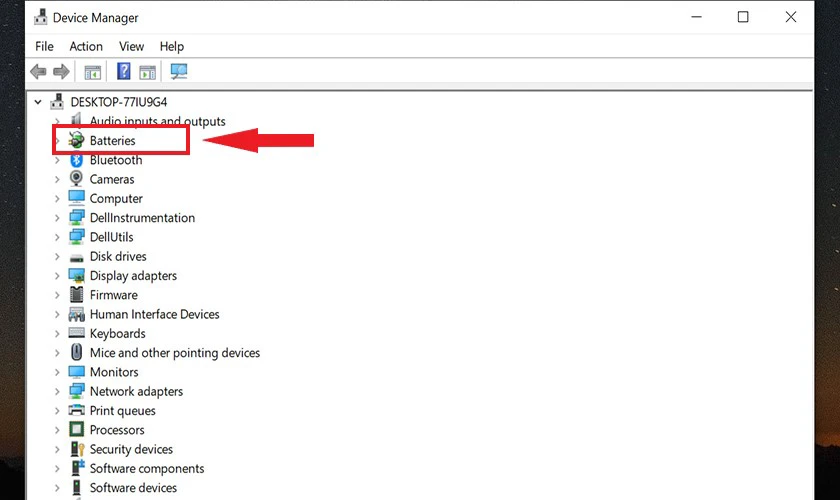
Task: Expand the Network adapters category
Action: (57, 391)
